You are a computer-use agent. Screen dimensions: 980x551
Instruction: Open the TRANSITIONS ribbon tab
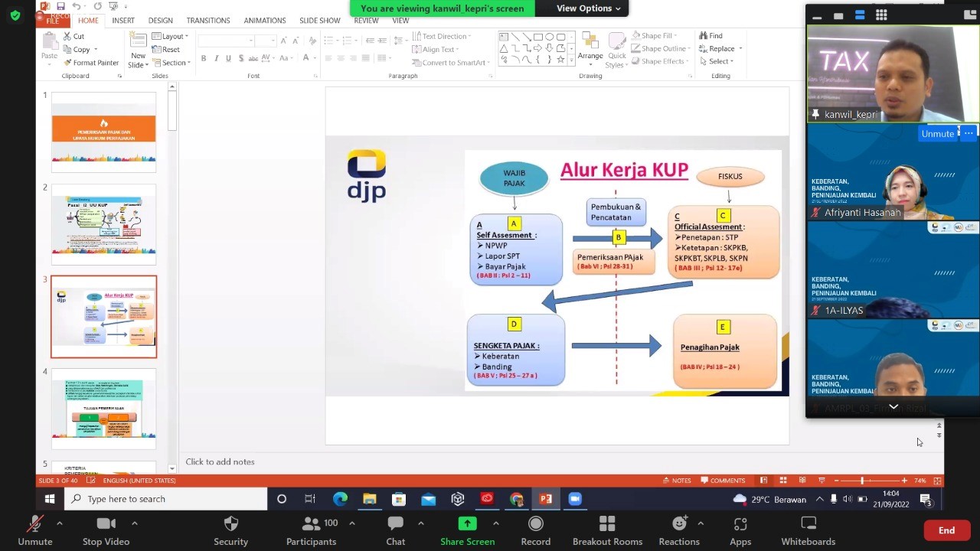pos(208,21)
